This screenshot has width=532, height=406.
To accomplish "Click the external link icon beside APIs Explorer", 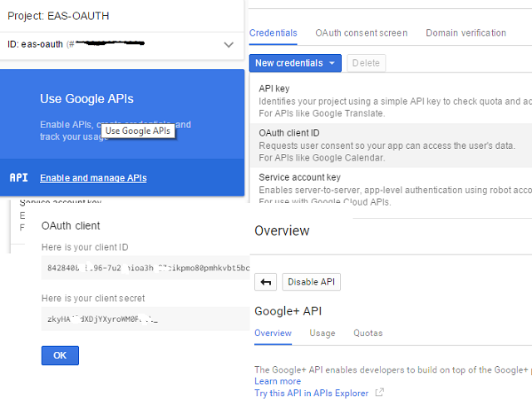I will tap(380, 393).
